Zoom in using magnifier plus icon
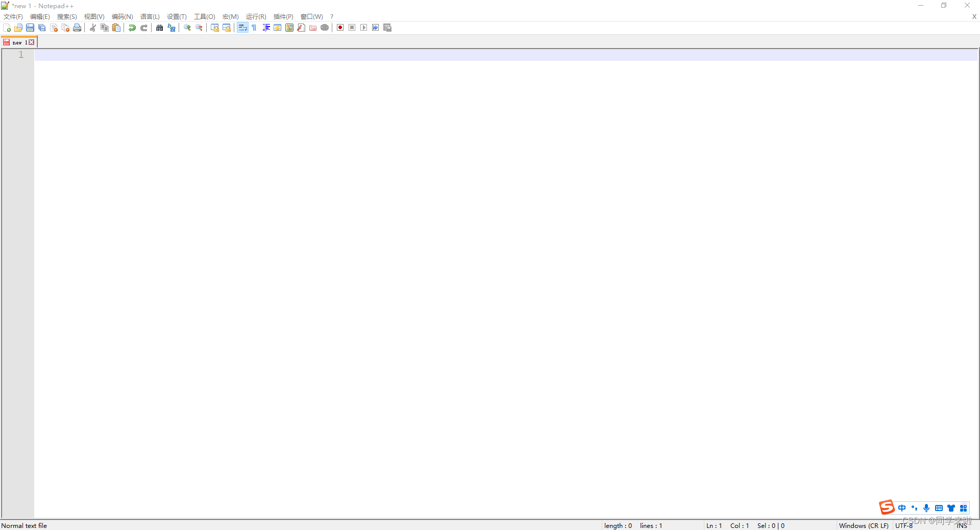980x530 pixels. [187, 28]
